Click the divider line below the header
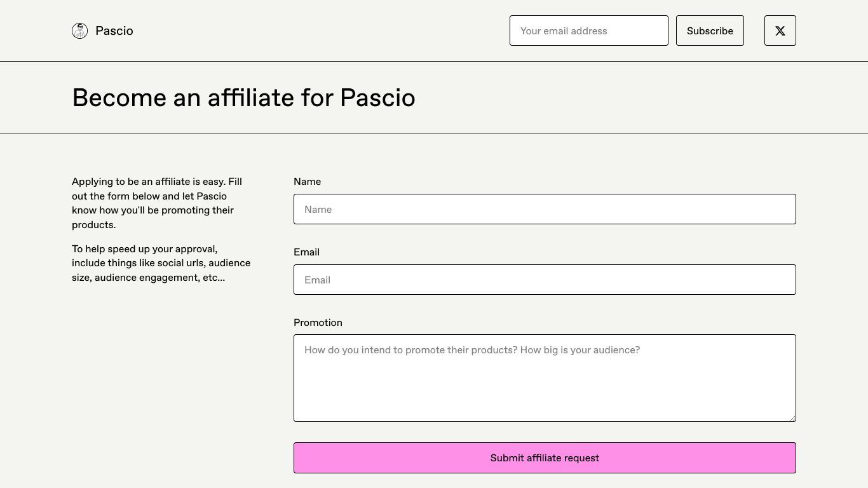868x488 pixels. [434, 61]
